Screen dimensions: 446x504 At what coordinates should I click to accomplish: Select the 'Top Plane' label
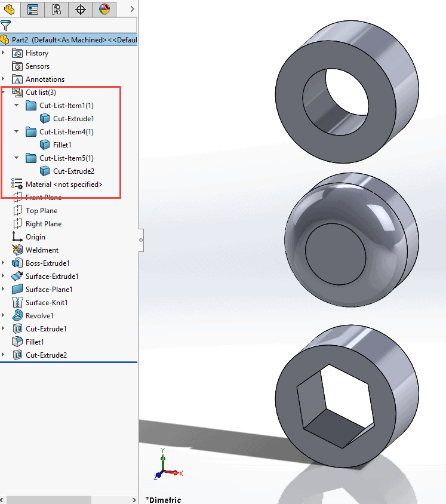pos(41,211)
